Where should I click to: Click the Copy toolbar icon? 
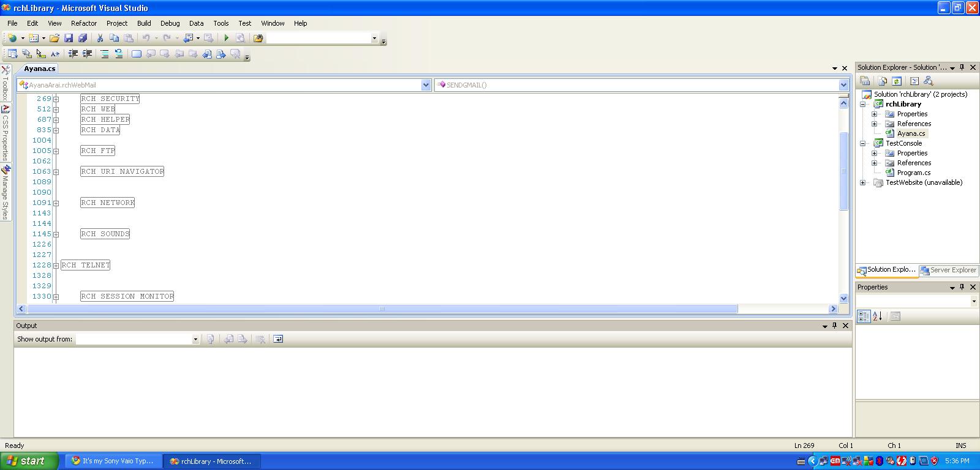coord(114,38)
